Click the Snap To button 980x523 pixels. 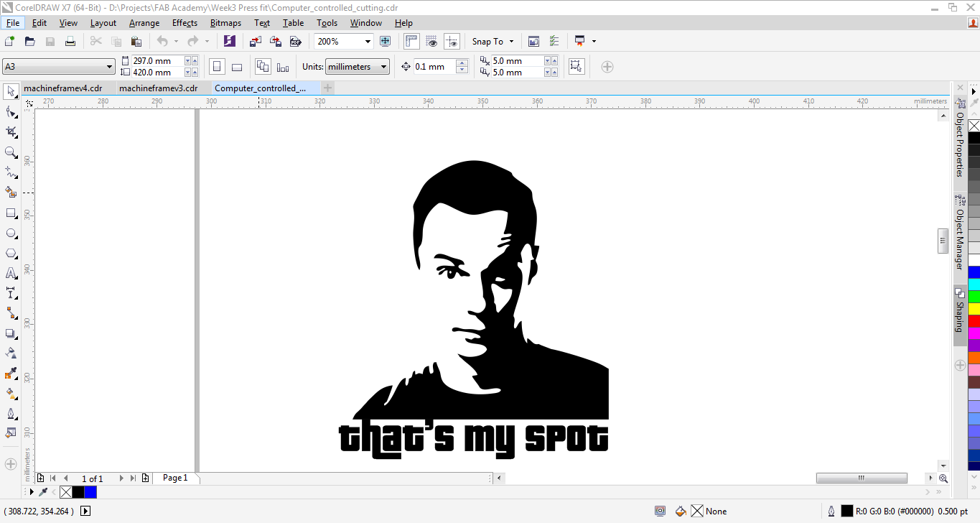(493, 42)
